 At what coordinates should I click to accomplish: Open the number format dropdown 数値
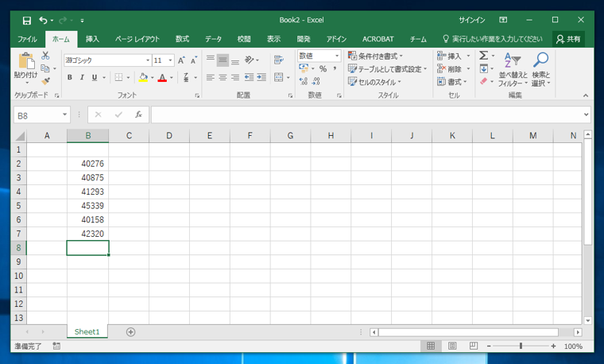(x=337, y=56)
